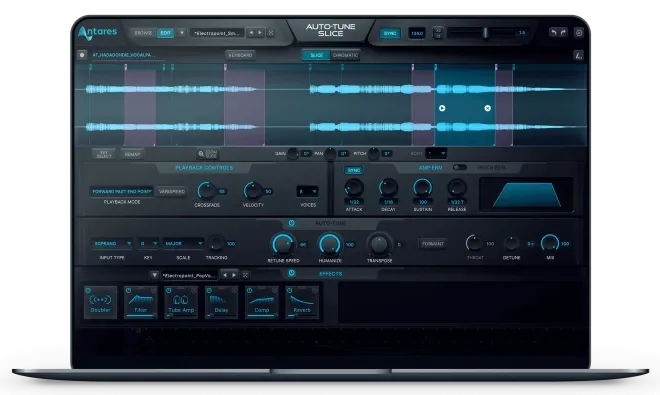Click the Zoom Slice magnifier icon
660x395 pixels.
[x=201, y=154]
